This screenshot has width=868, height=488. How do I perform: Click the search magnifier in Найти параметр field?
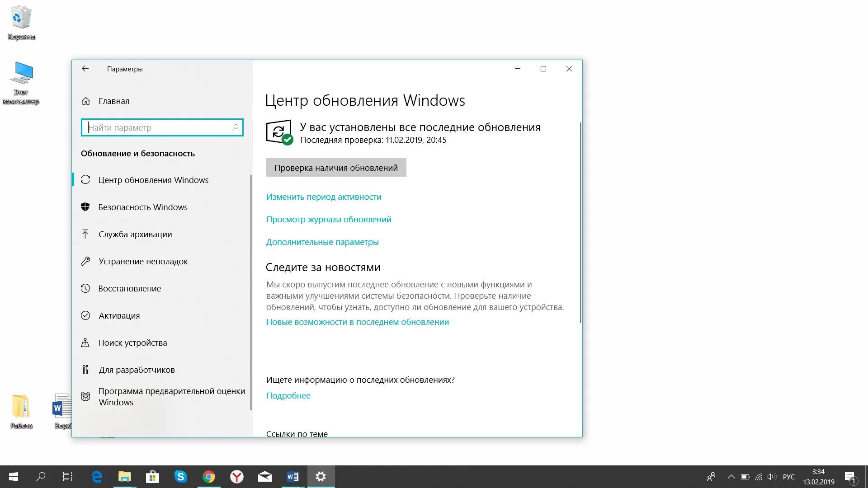pos(235,127)
